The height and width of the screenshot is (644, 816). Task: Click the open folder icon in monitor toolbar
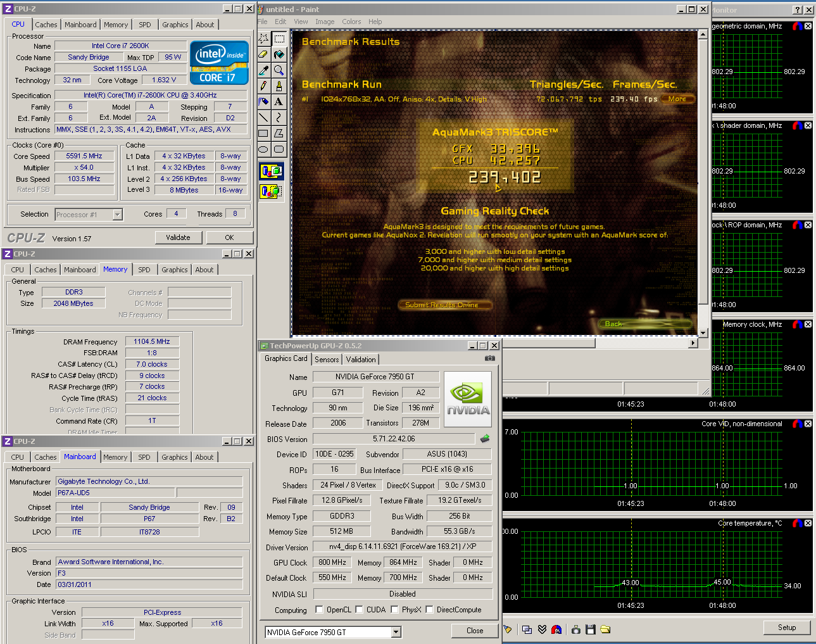click(x=605, y=629)
